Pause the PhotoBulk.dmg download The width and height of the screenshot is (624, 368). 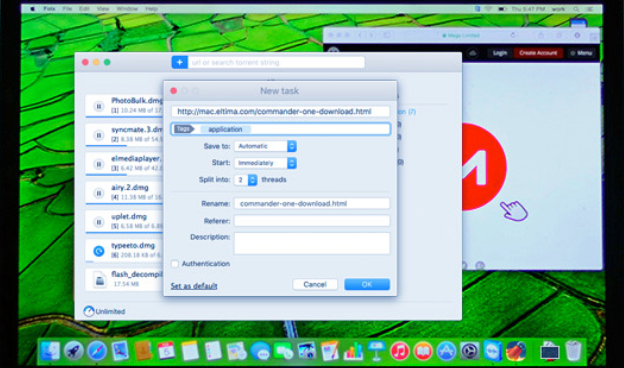[x=99, y=106]
